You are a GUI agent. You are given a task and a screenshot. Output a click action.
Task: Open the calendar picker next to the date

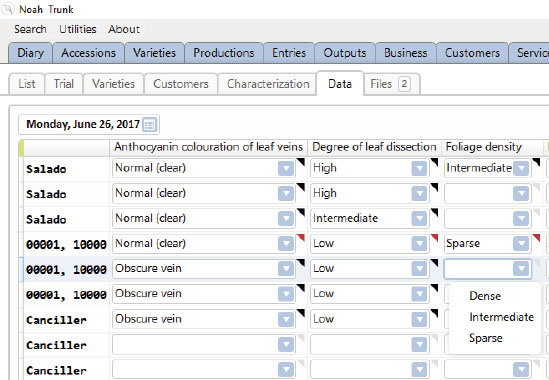click(150, 125)
